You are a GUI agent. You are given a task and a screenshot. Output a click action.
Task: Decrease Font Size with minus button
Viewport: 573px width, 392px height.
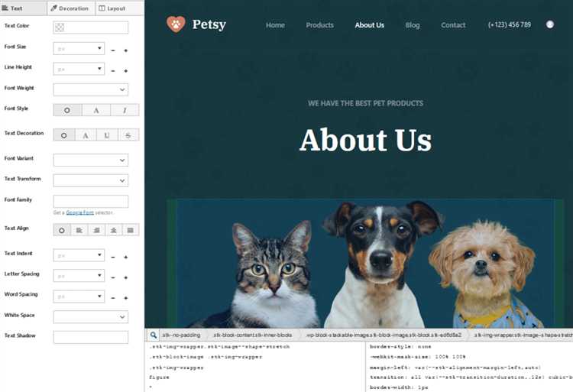coord(113,50)
